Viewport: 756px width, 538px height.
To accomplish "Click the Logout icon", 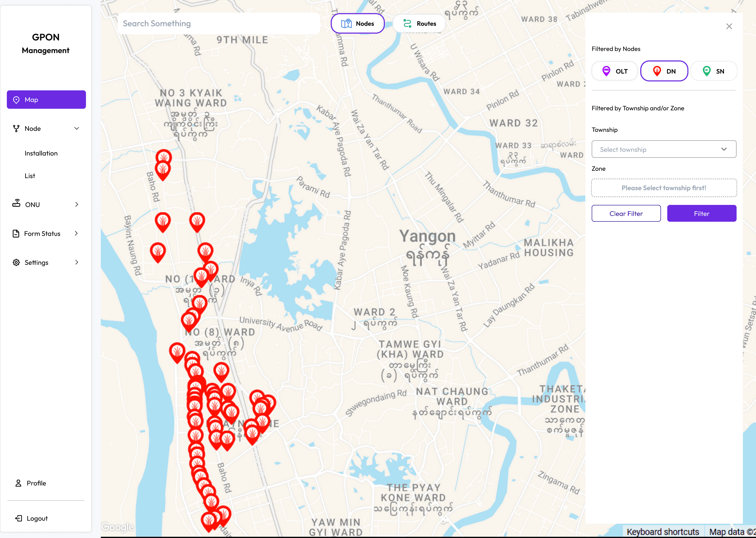I will (19, 518).
